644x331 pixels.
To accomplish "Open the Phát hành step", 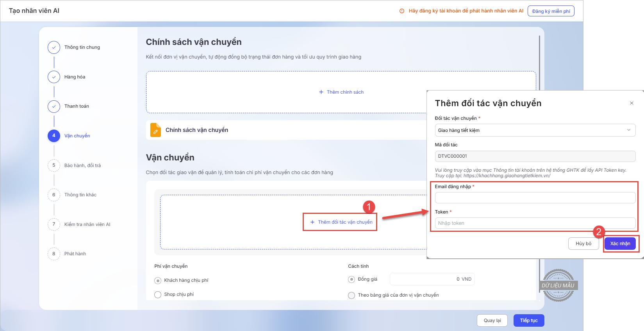I will pyautogui.click(x=75, y=254).
